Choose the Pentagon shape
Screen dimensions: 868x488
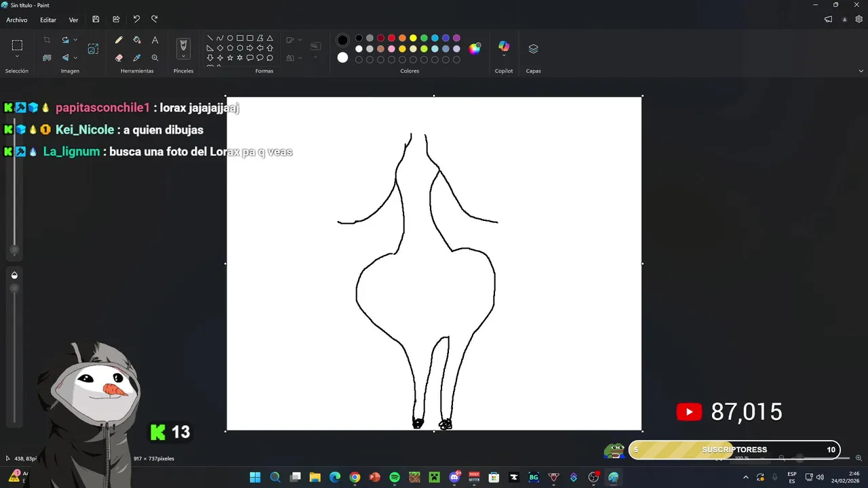230,48
